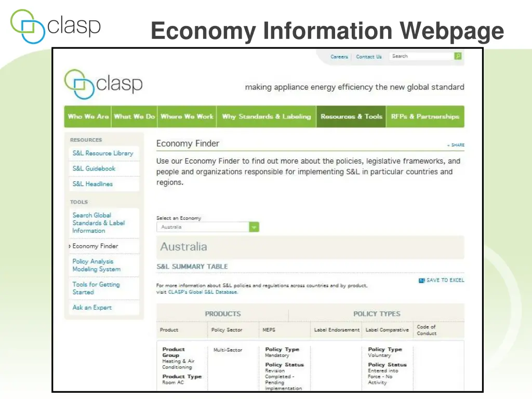Screen dimensions: 532x399
Task: Open Why Standards & Labeling menu
Action: click(x=267, y=116)
